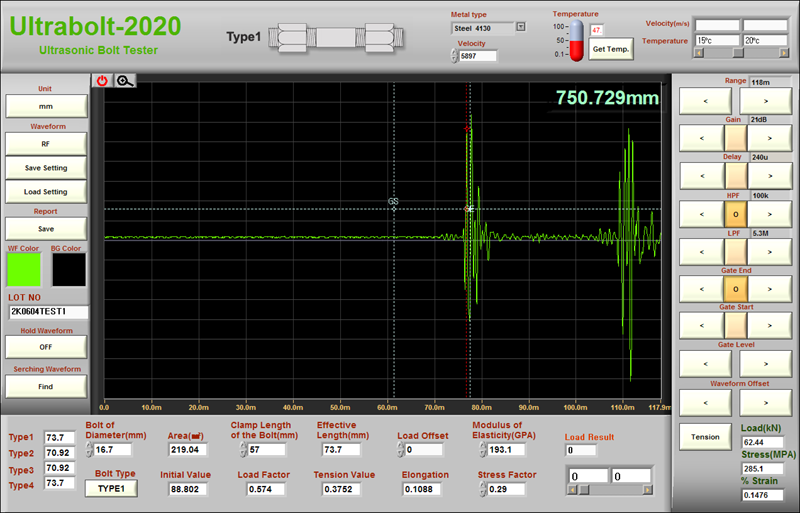This screenshot has height=513, width=800.
Task: Toggle the HPF center O button
Action: click(736, 214)
